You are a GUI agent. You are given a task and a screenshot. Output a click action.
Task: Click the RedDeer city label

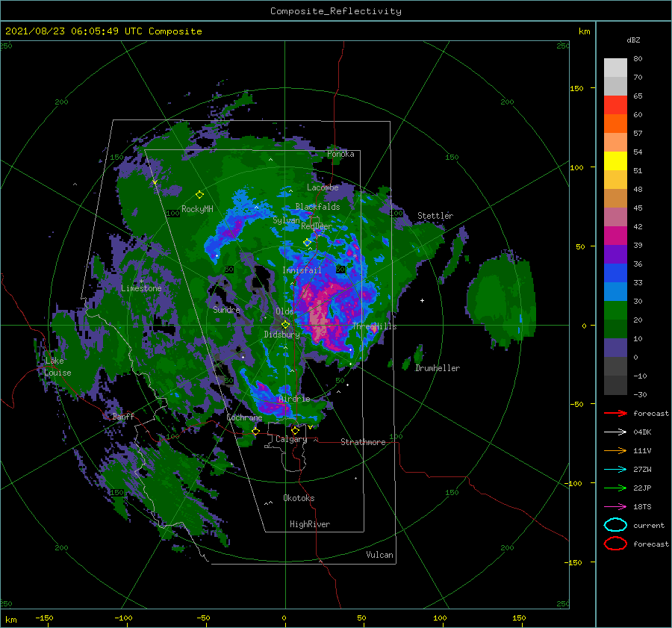click(x=317, y=226)
